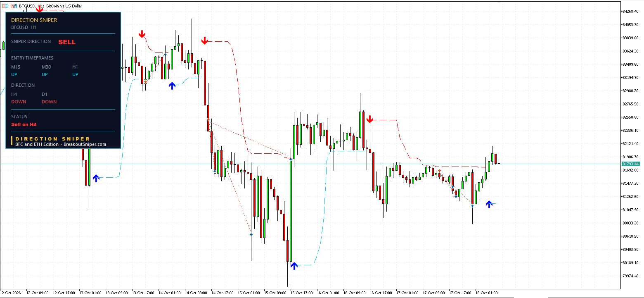644x298 pixels.
Task: Click the BreakoutSniper.com link in panel
Action: tap(85, 144)
